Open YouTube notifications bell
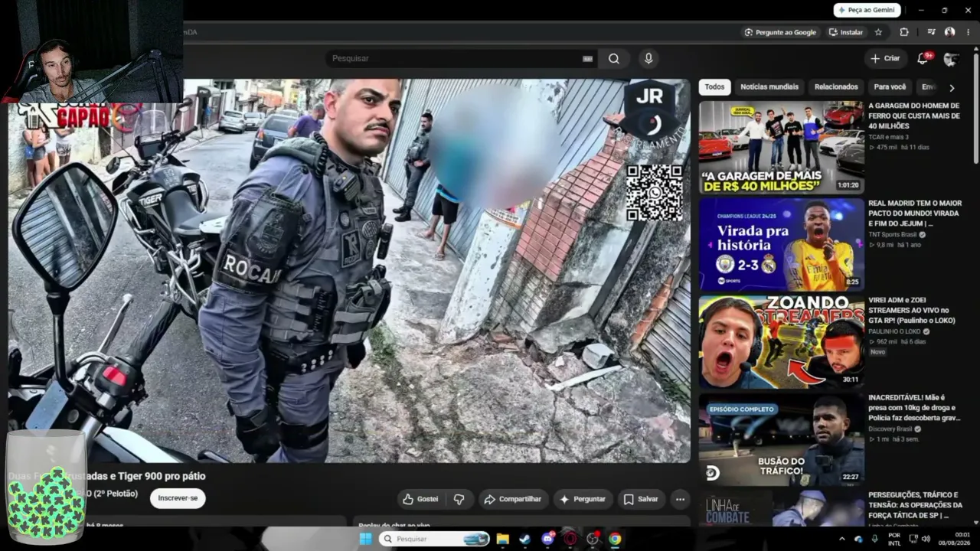The width and height of the screenshot is (980, 551). pos(923,58)
